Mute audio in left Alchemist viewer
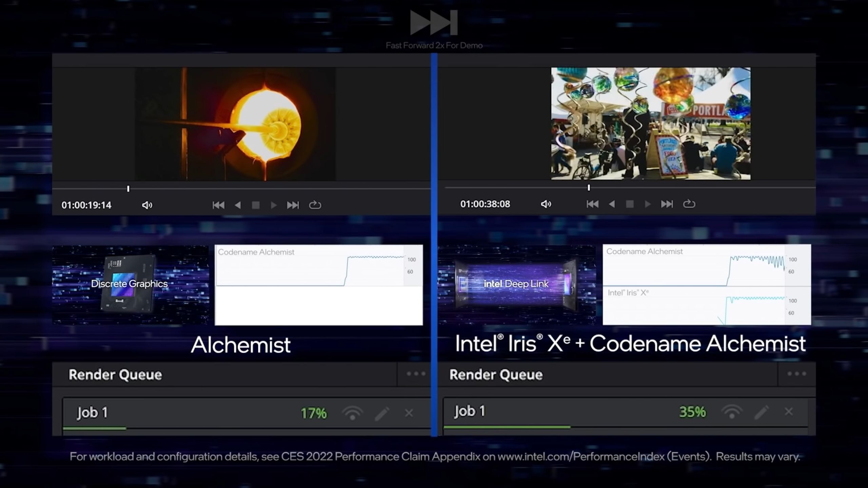 [147, 205]
